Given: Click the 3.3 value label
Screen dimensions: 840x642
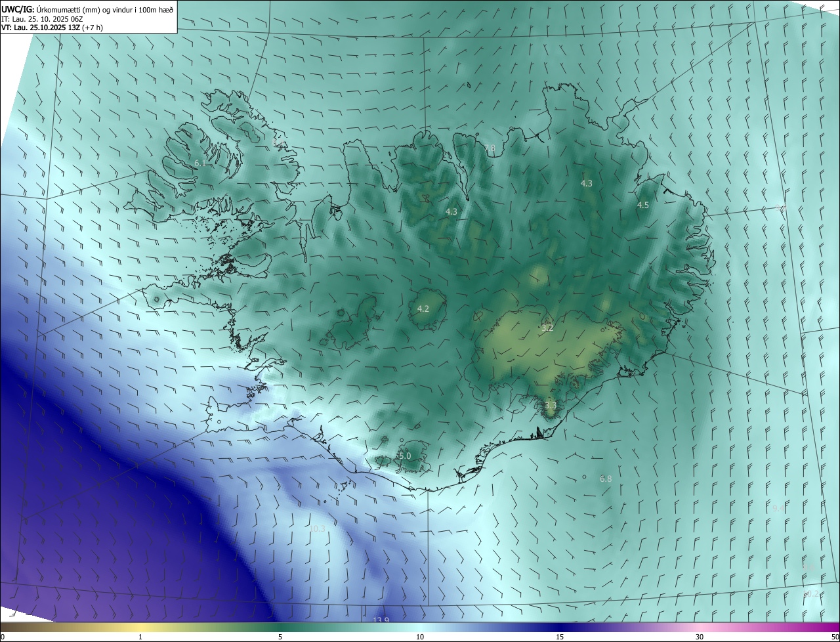Looking at the screenshot, I should coord(551,406).
